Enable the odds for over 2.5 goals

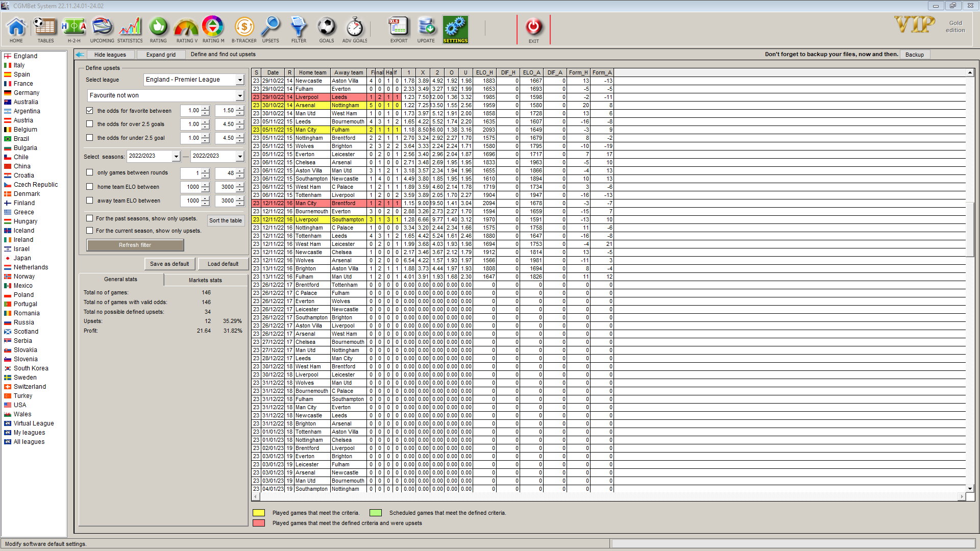tap(90, 124)
